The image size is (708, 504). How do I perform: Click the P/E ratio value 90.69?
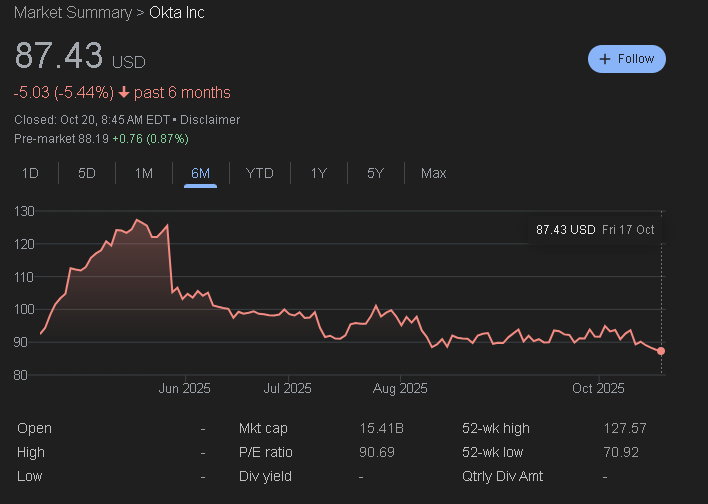tap(377, 452)
